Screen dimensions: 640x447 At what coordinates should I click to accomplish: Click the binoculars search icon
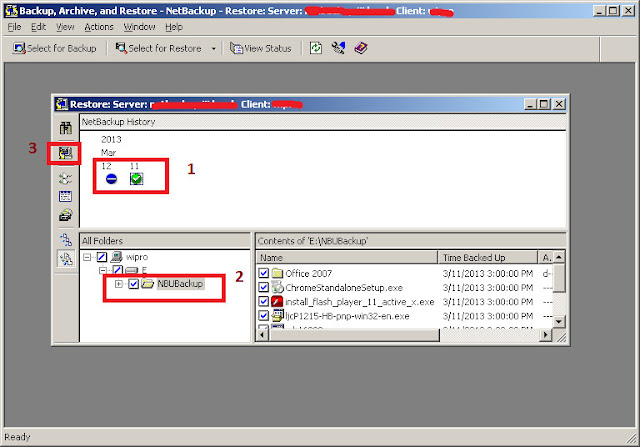pos(65,128)
